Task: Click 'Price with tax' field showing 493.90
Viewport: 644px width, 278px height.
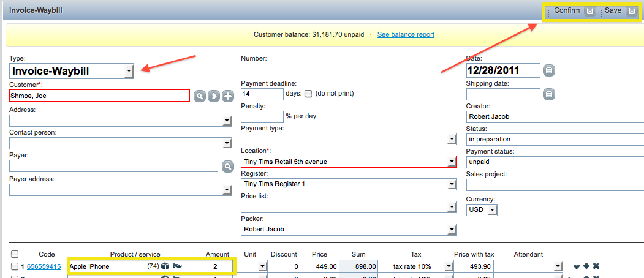Action: [473, 266]
